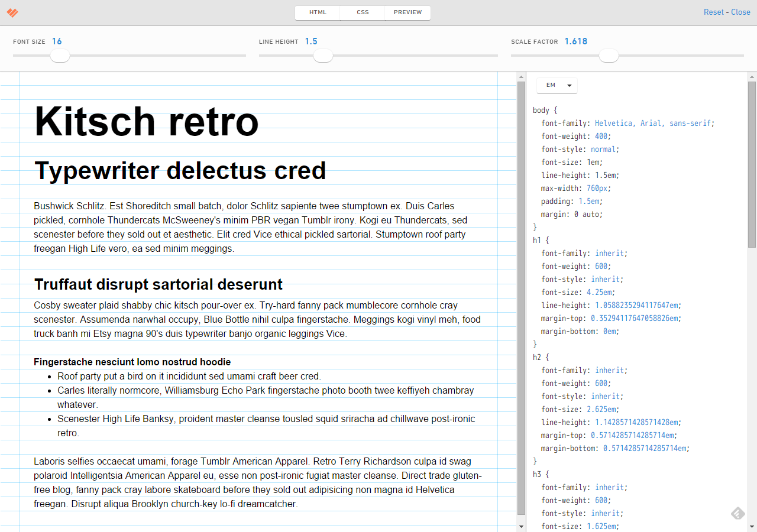757x532 pixels.
Task: Click the Close link
Action: click(740, 12)
